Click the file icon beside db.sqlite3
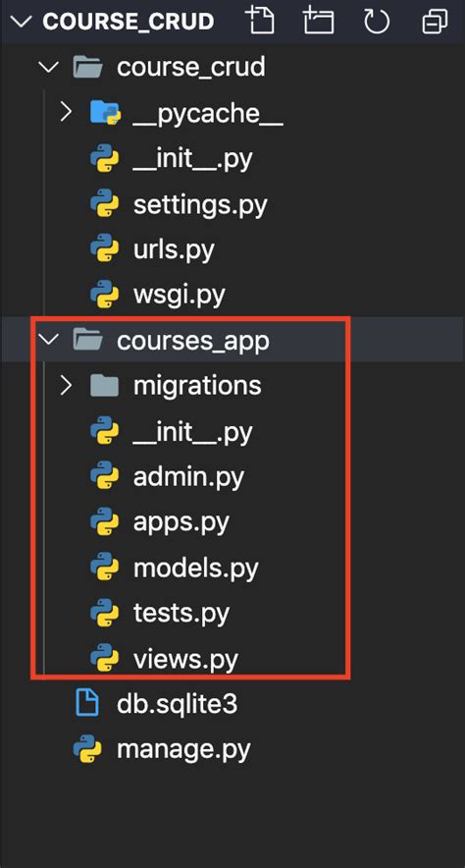This screenshot has height=868, width=465. coord(87,704)
